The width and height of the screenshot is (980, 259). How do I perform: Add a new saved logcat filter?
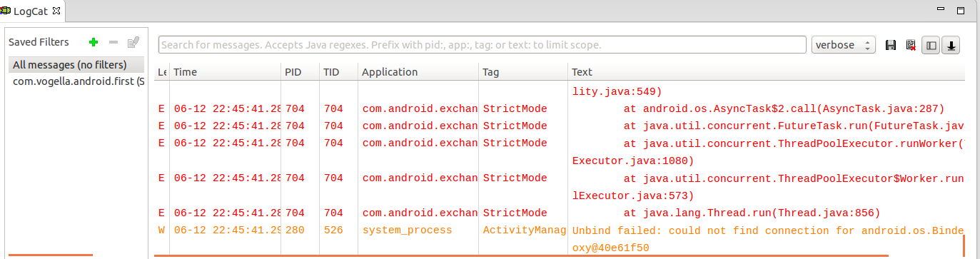point(93,43)
